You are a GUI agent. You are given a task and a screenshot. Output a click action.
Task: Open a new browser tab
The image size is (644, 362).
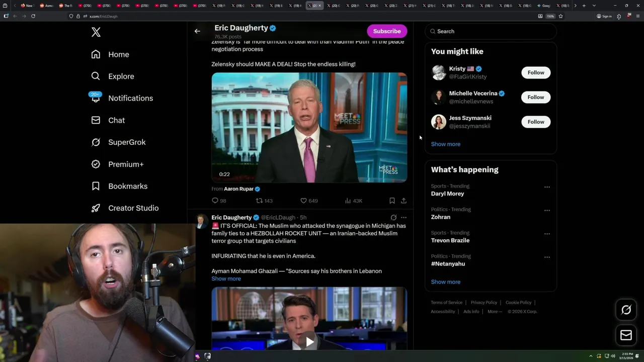584,6
